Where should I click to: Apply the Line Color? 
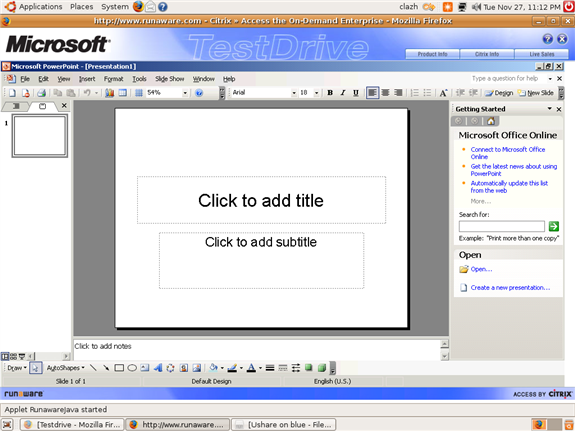point(232,368)
